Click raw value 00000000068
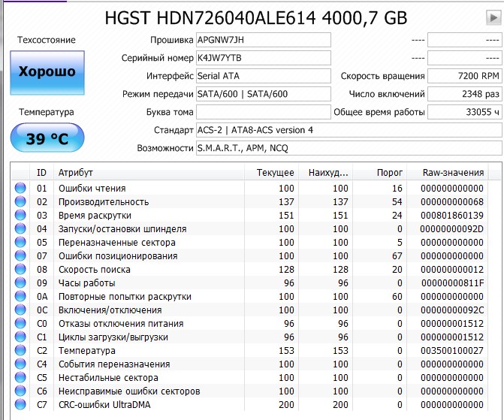 pyautogui.click(x=452, y=202)
